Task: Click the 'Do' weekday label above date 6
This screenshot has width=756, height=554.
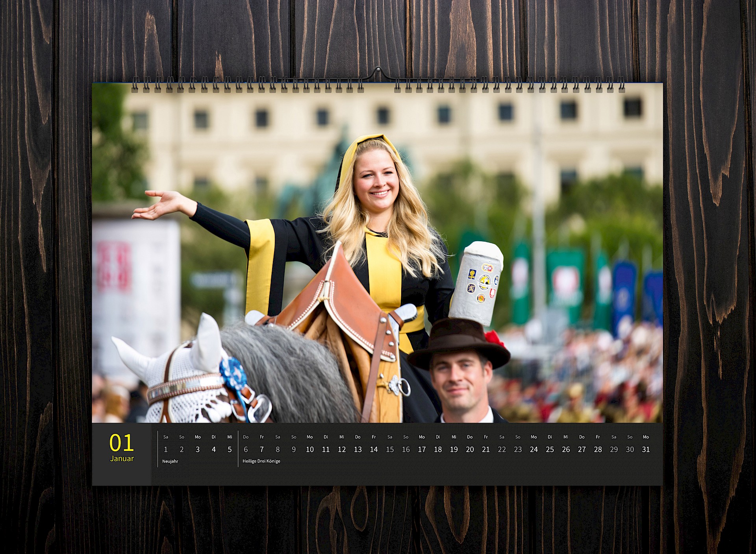Action: 246,437
